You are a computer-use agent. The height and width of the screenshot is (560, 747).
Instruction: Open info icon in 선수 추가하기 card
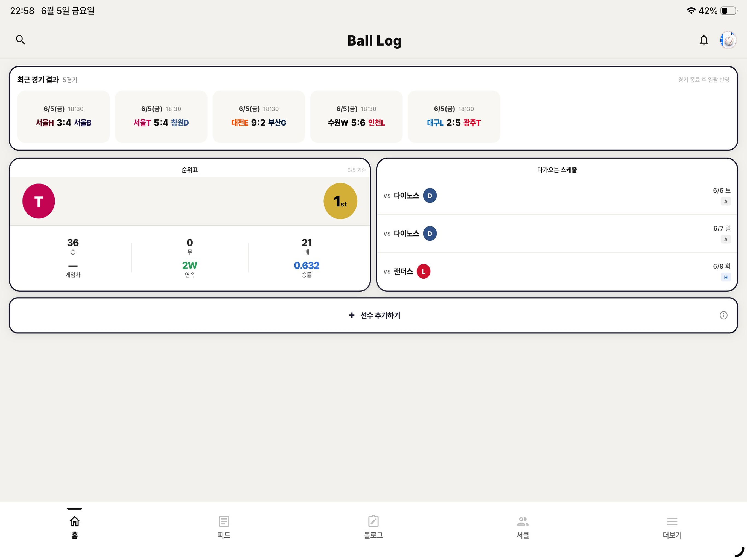pos(723,315)
